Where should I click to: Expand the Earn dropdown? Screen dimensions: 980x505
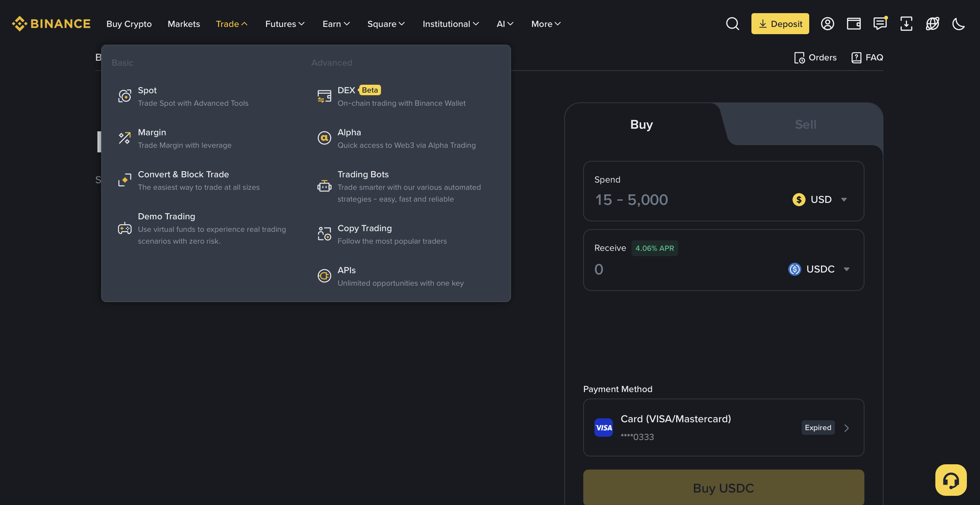[336, 24]
